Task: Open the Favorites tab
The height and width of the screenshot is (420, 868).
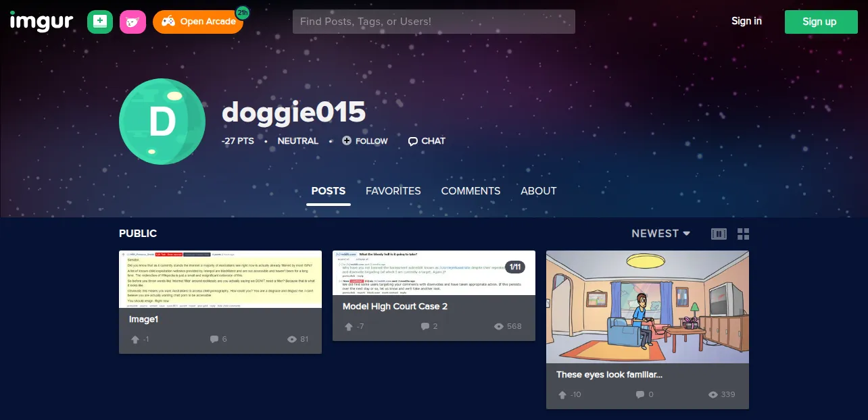Action: (393, 191)
